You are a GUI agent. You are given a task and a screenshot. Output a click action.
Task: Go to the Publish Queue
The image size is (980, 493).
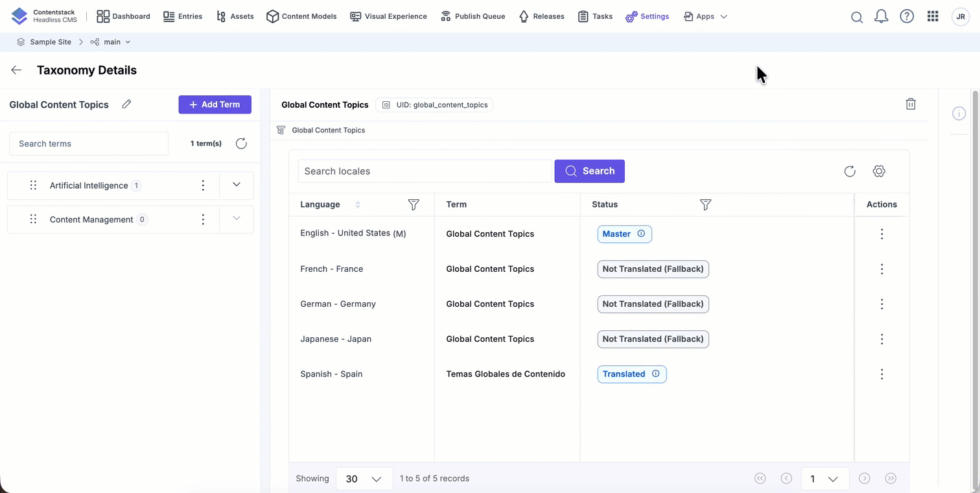click(x=472, y=16)
